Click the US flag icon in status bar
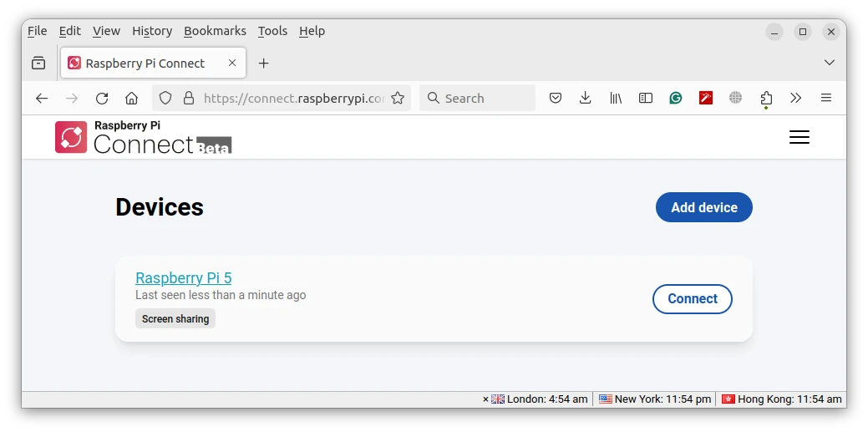 coord(605,399)
